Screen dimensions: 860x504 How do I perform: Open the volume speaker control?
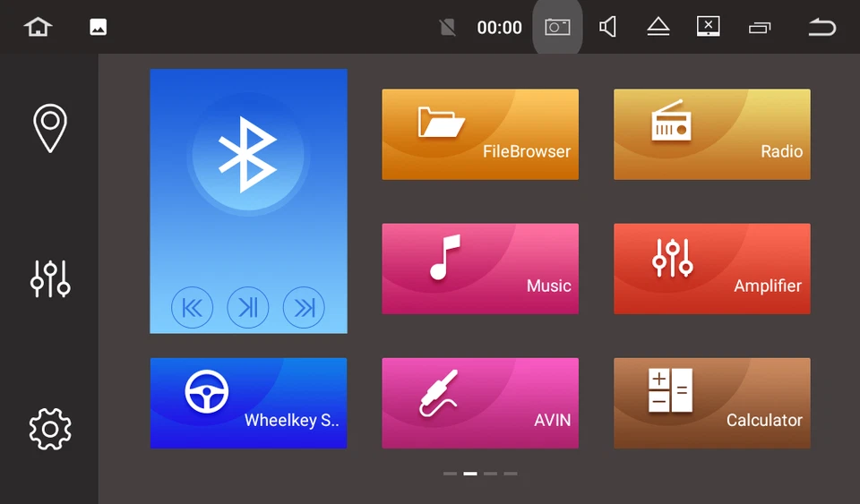coord(607,27)
